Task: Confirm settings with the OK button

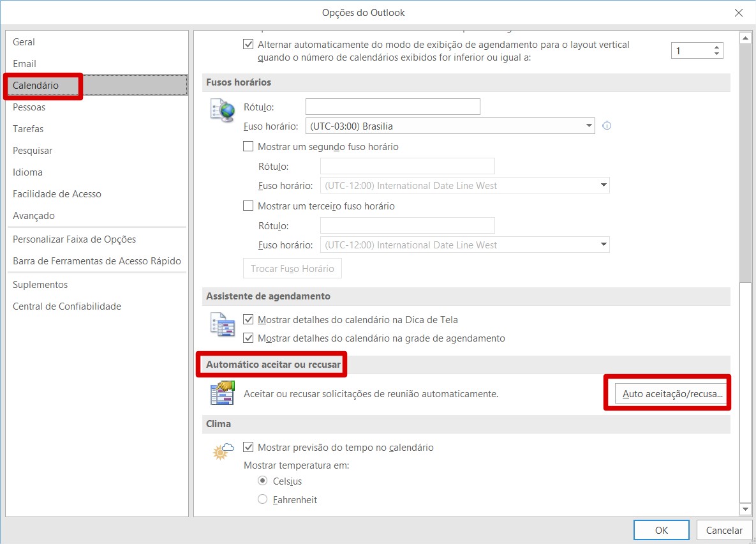Action: pos(661,530)
